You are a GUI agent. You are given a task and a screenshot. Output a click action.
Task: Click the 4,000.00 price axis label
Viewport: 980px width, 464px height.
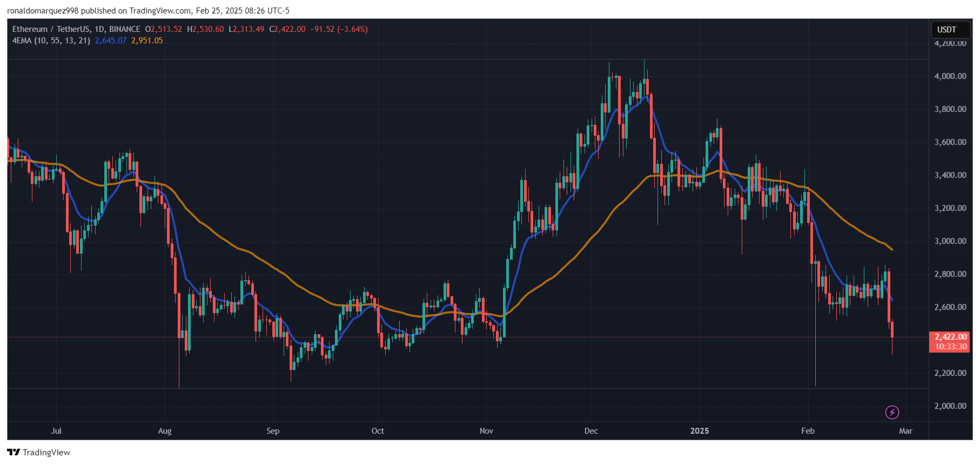pyautogui.click(x=950, y=76)
